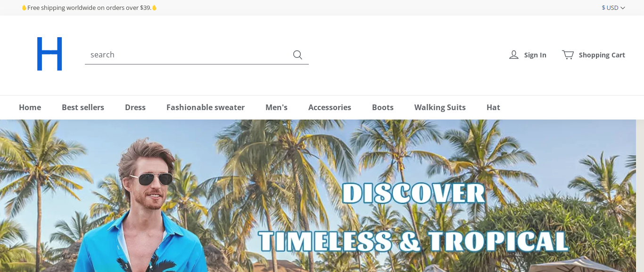Go to the Hat category
Viewport: 644px width, 272px height.
493,107
